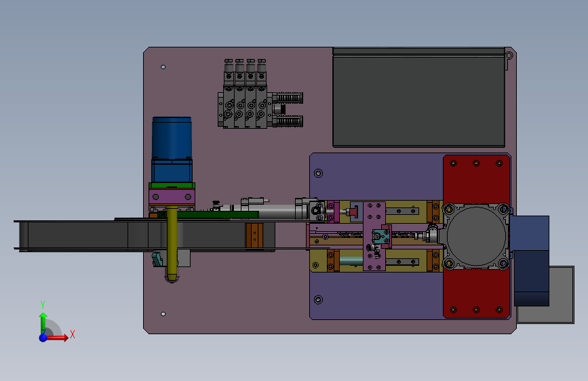Image resolution: width=588 pixels, height=381 pixels.
Task: Select the lower threaded silencer on manifold
Action: tap(288, 121)
